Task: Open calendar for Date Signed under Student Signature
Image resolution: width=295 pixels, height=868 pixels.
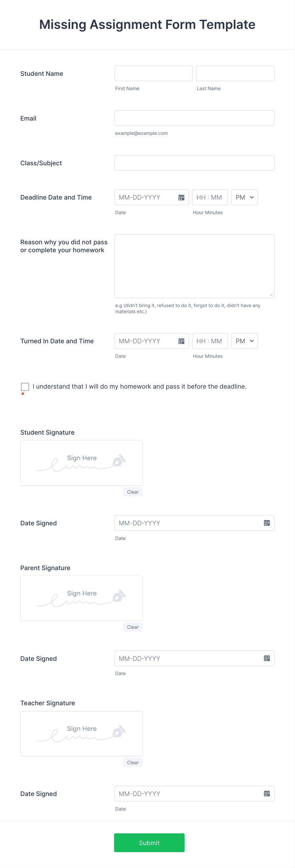Action: click(267, 523)
